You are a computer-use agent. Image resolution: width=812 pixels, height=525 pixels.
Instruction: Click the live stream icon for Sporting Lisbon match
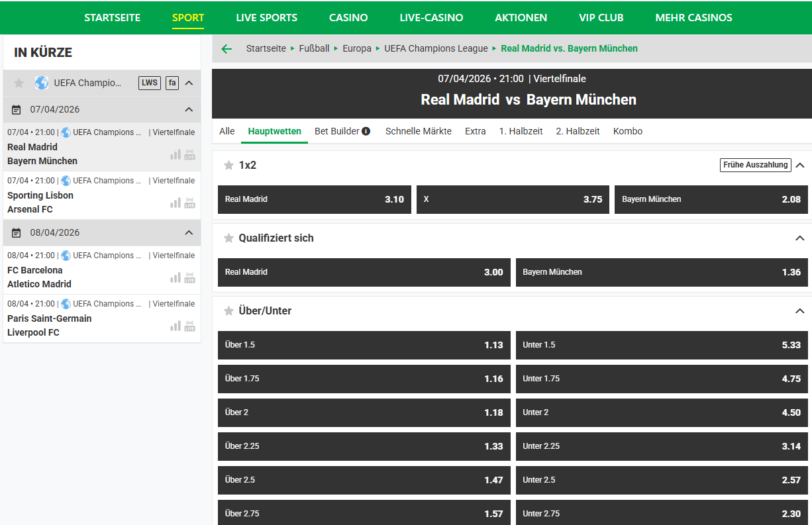tap(190, 203)
